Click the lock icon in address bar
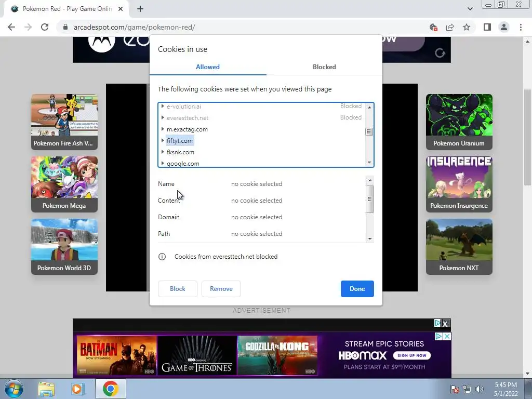 [65, 27]
